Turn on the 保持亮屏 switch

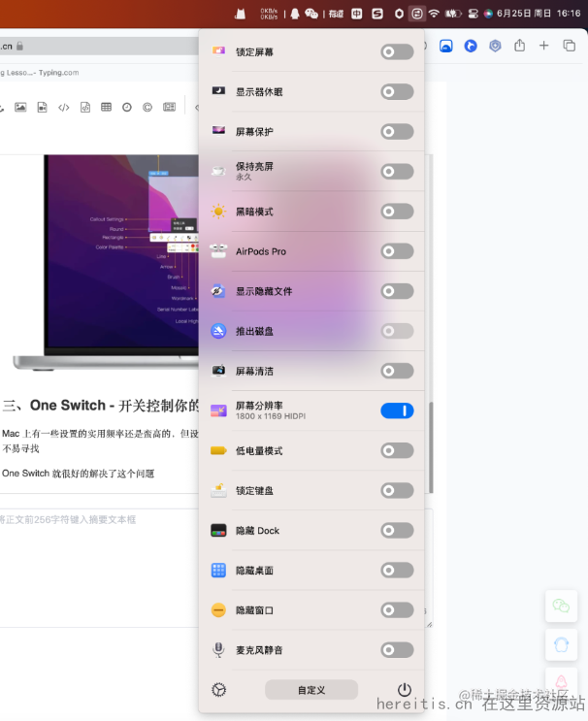(397, 172)
